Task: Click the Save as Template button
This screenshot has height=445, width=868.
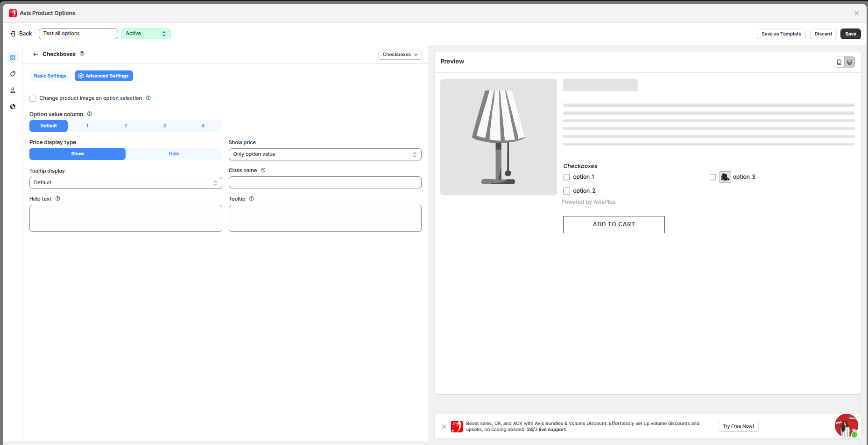Action: pos(781,34)
